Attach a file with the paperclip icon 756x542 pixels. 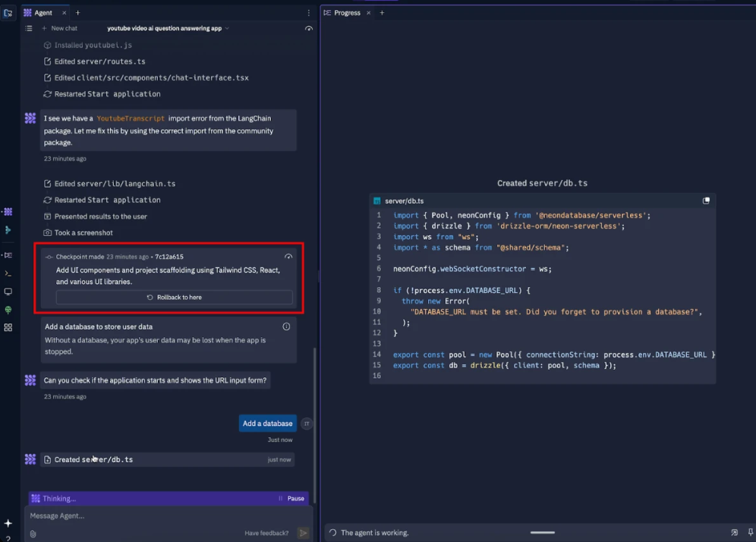(33, 534)
